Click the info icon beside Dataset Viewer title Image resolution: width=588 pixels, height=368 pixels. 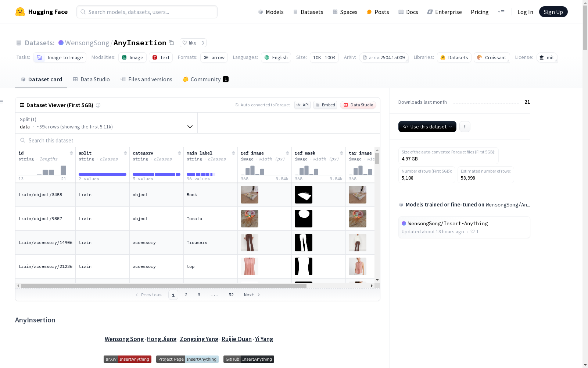98,105
